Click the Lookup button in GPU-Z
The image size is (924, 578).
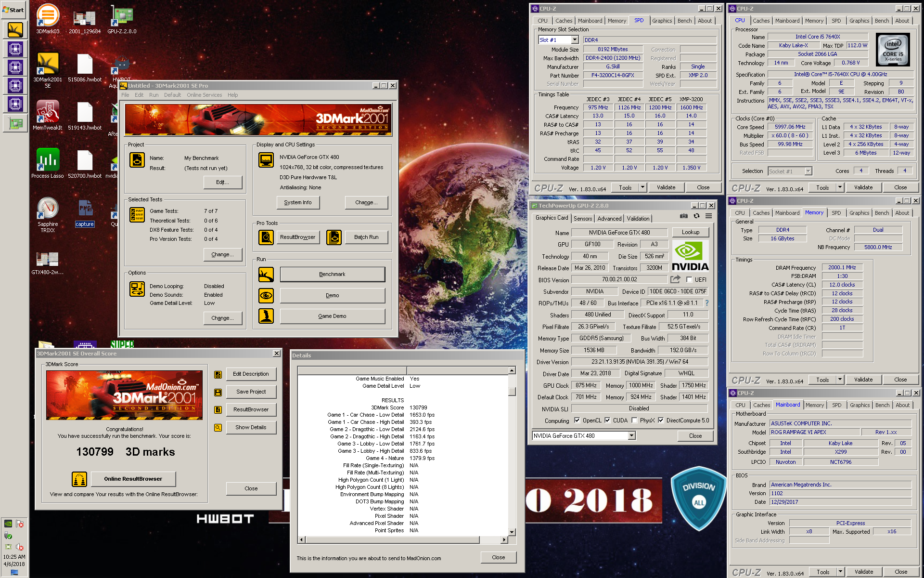(691, 232)
